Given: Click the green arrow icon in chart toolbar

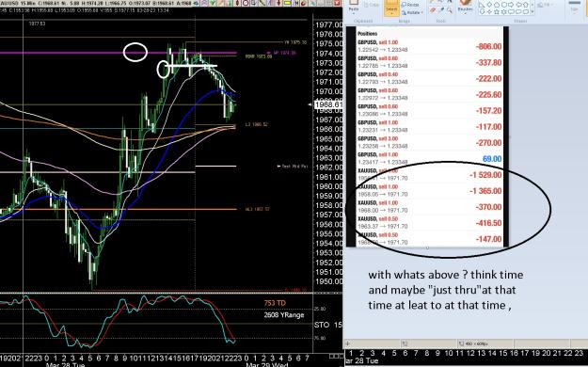Looking at the screenshot, I should pyautogui.click(x=213, y=3).
